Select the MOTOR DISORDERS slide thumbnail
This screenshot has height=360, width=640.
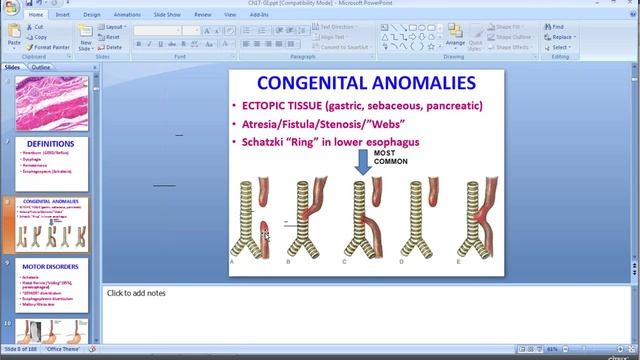tap(51, 285)
